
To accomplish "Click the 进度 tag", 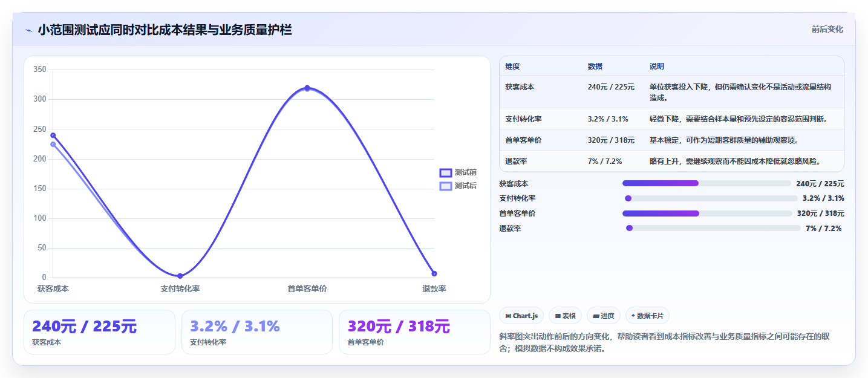I will pyautogui.click(x=604, y=316).
